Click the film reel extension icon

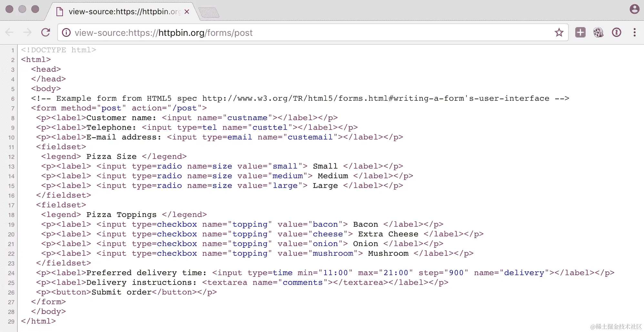pyautogui.click(x=598, y=32)
